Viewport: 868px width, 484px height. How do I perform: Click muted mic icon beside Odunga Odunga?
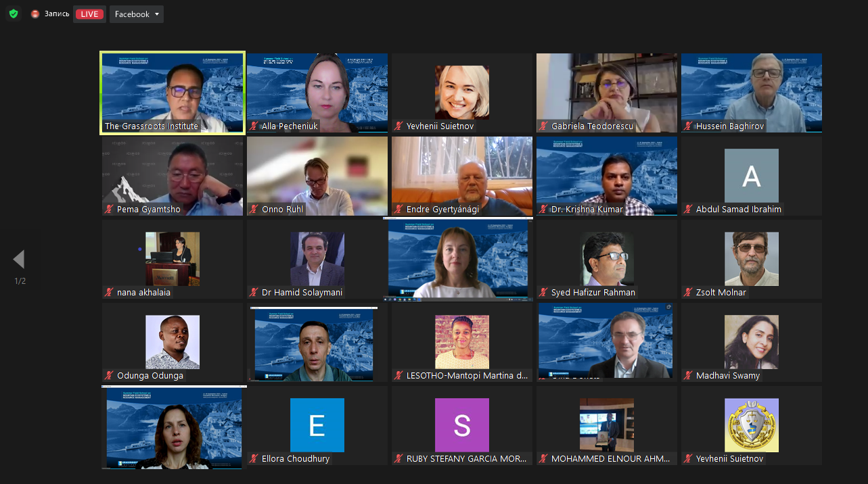[x=109, y=376]
